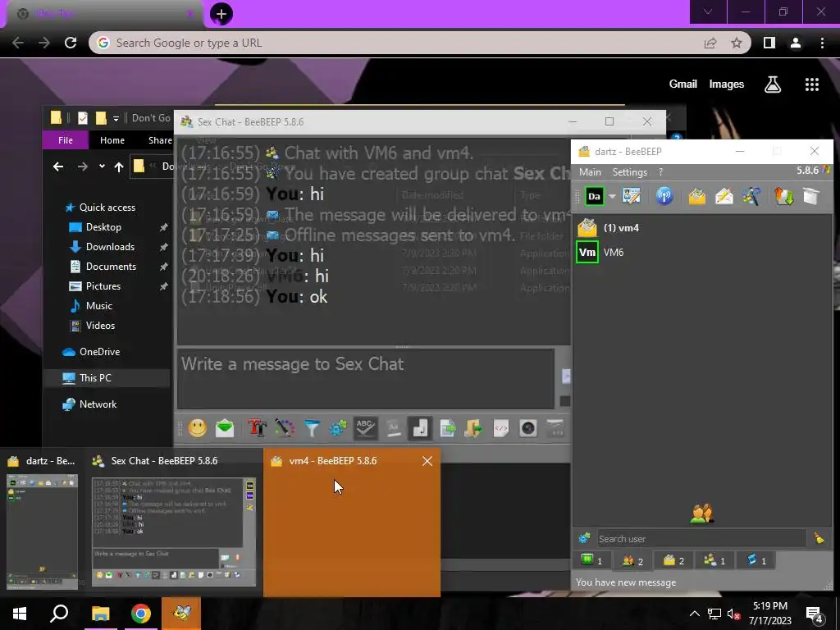Show hidden tray icons chevron
840x630 pixels.
tap(694, 614)
